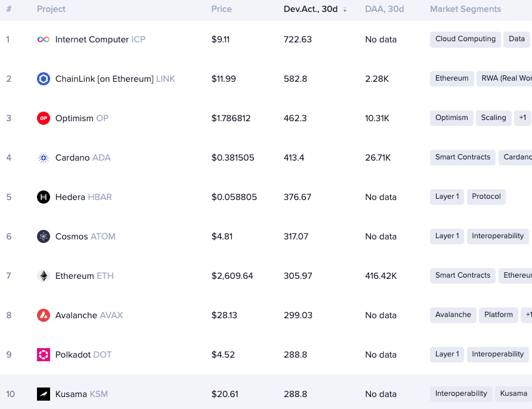The width and height of the screenshot is (532, 409).
Task: Click Ethereum DAA value 416.42K
Action: pos(381,276)
